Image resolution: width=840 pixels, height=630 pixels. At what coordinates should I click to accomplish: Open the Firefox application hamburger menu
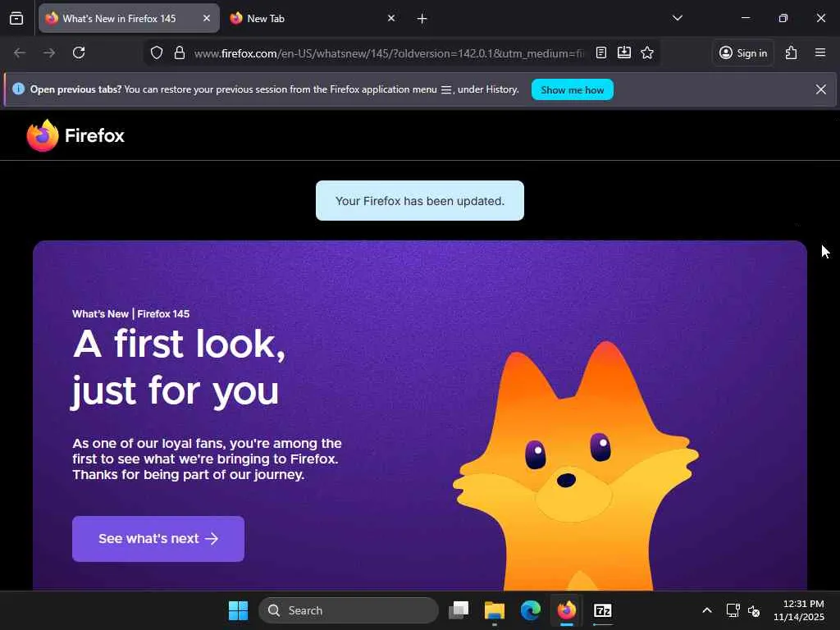(x=820, y=52)
